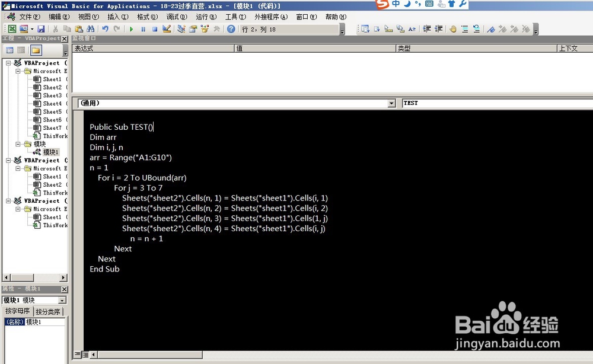Click the List Constants icon
The image size is (593, 364).
point(377,29)
